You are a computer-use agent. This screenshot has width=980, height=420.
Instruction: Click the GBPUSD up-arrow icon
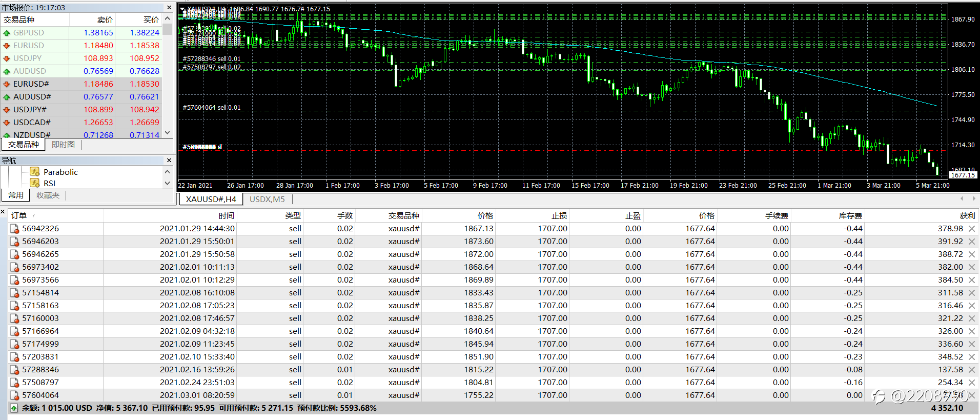tap(7, 33)
